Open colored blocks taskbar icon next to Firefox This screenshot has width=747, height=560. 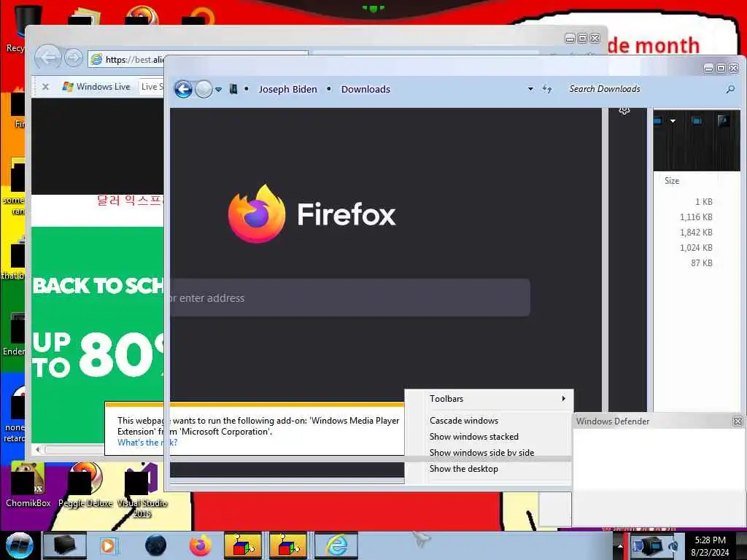[x=242, y=545]
